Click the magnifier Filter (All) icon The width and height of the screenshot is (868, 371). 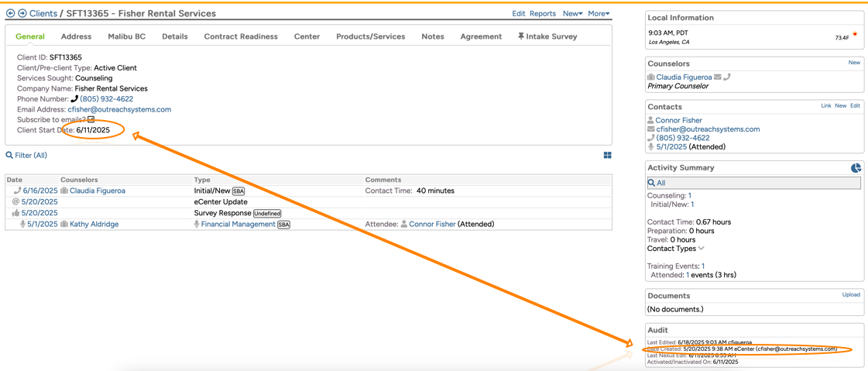9,156
